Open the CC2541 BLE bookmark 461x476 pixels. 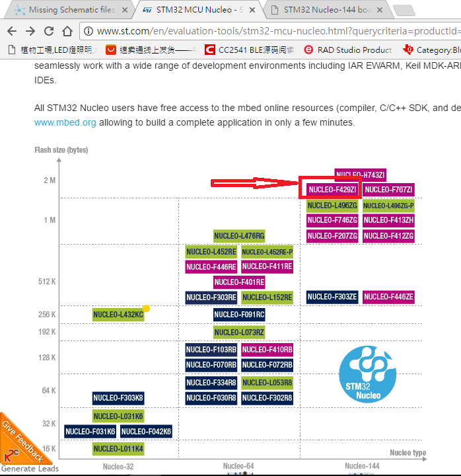coord(249,50)
